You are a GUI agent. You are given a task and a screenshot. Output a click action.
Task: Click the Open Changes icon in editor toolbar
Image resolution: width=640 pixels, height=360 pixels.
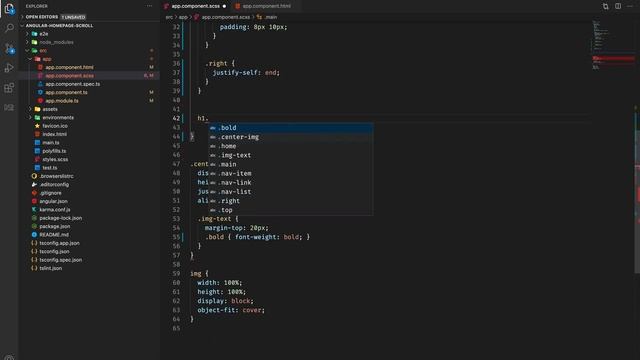pyautogui.click(x=605, y=6)
